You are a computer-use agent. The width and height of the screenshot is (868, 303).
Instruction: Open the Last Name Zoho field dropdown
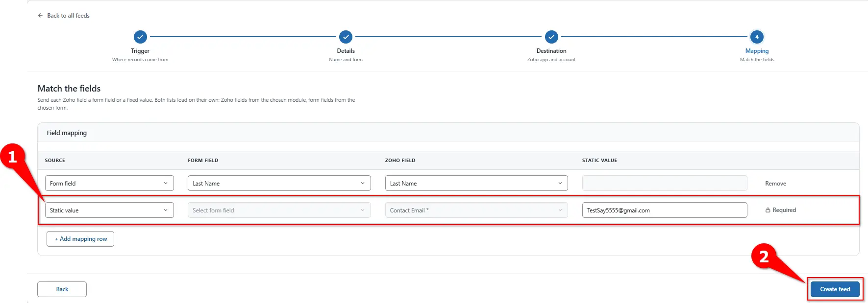click(476, 183)
